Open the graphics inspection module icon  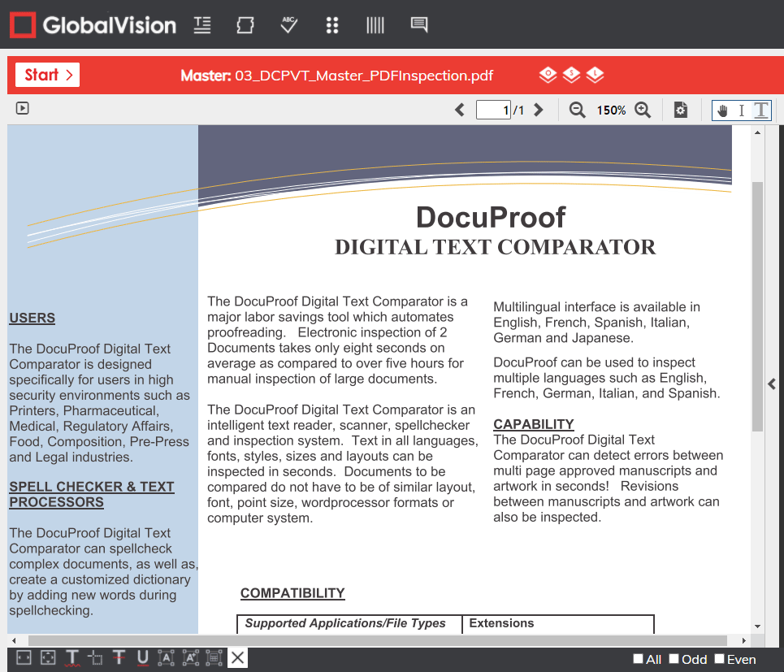[x=245, y=25]
